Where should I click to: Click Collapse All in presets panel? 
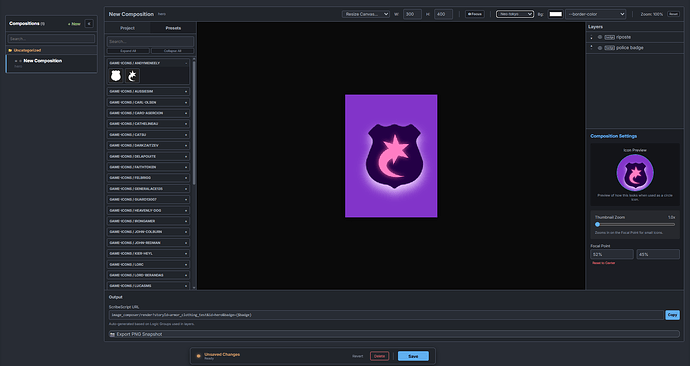[x=172, y=51]
